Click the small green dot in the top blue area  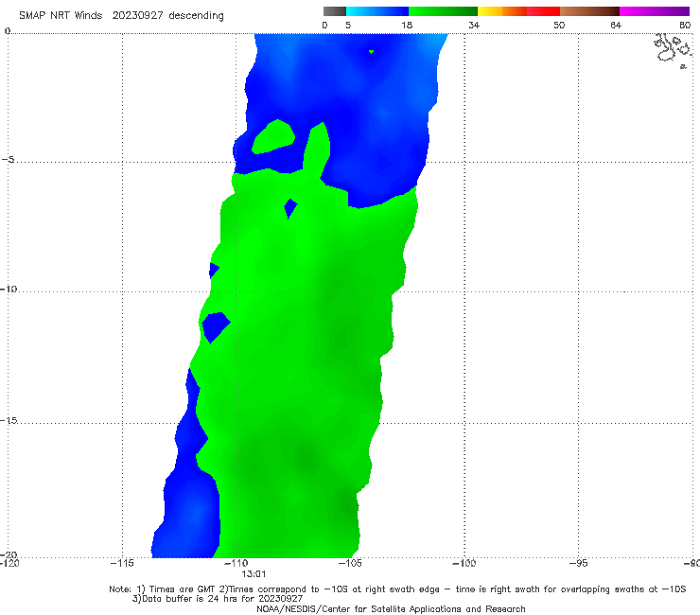tap(371, 52)
